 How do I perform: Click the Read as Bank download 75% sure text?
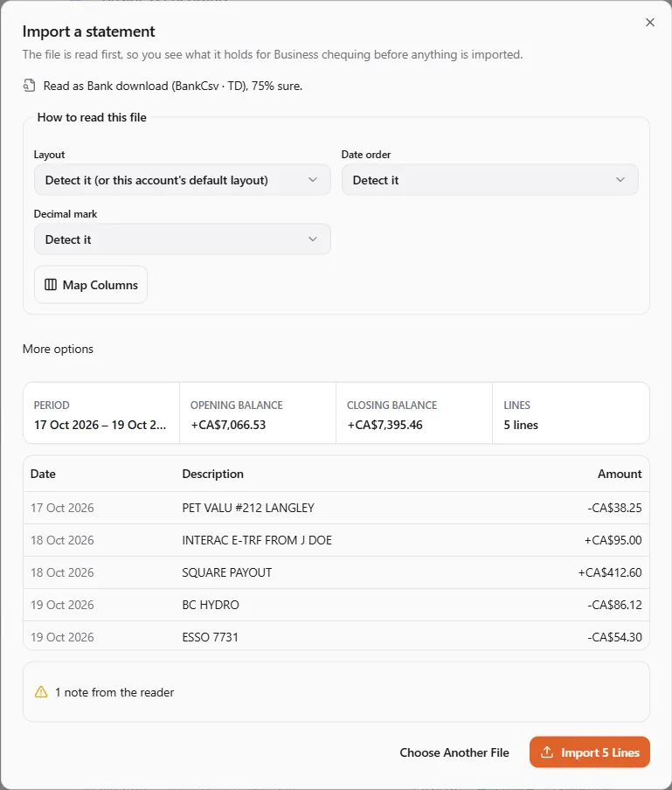click(x=173, y=86)
